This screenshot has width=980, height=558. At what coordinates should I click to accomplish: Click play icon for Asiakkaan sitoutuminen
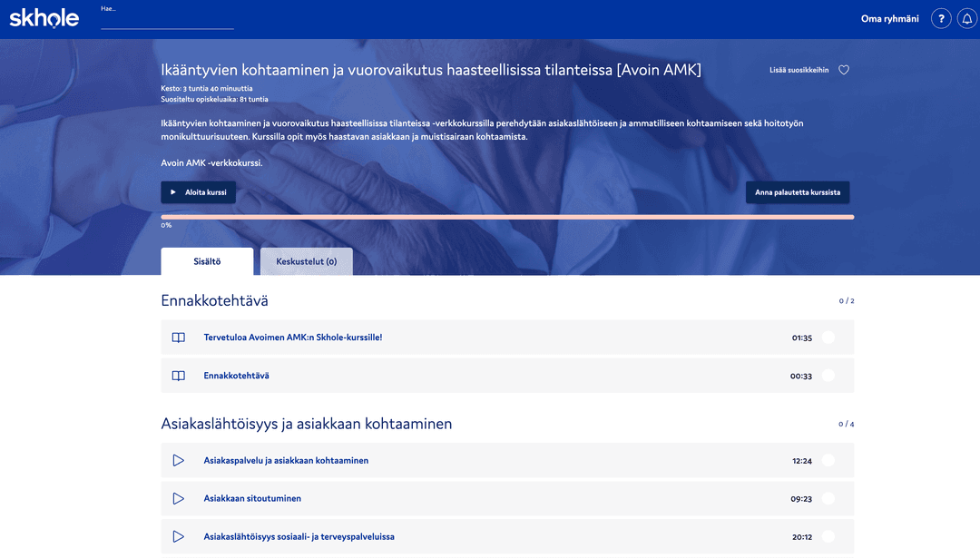[179, 499]
